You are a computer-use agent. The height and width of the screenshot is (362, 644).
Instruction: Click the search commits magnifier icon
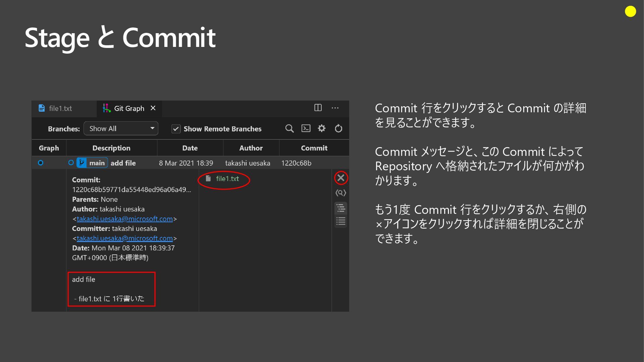[x=289, y=128]
